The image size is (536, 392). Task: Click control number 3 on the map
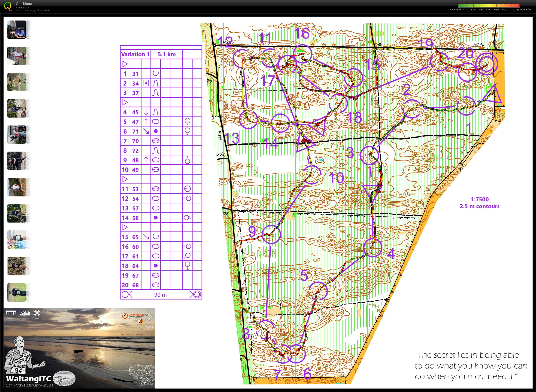click(x=350, y=153)
